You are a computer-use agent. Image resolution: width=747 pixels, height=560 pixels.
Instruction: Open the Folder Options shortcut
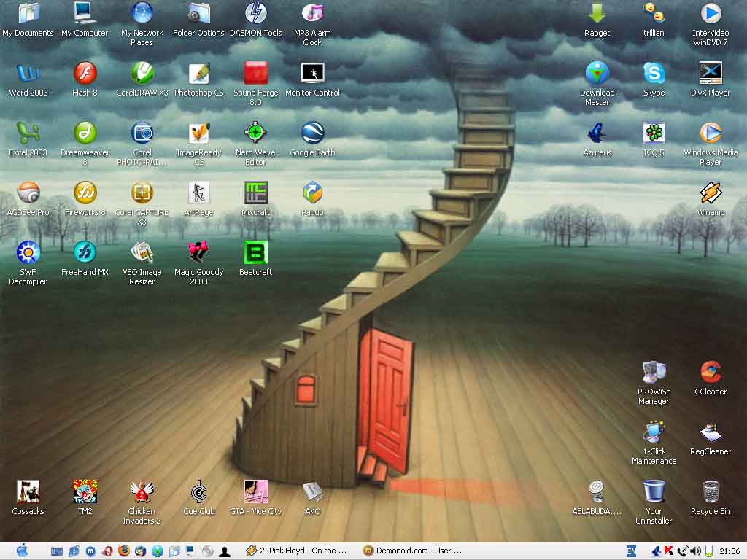(x=198, y=13)
